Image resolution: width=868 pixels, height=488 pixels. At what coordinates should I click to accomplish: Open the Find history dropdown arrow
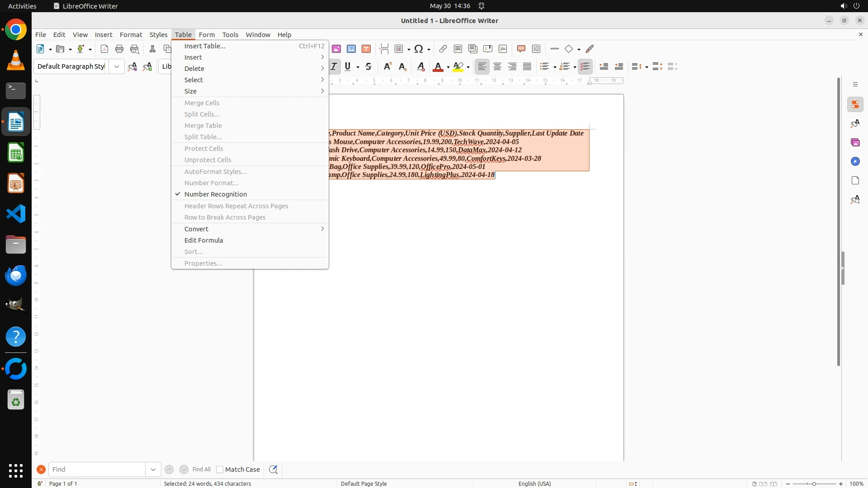coord(153,469)
